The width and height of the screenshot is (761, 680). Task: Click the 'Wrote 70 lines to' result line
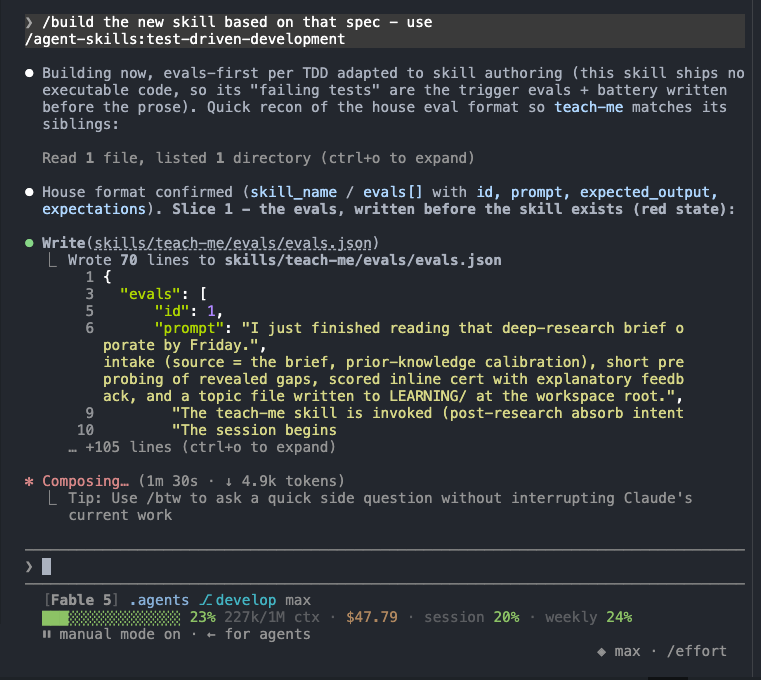(x=284, y=260)
